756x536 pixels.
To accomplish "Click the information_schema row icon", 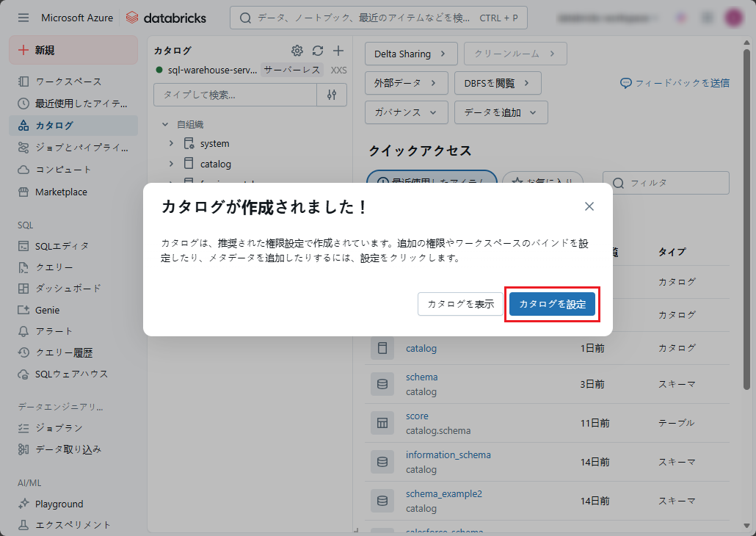I will click(x=382, y=462).
